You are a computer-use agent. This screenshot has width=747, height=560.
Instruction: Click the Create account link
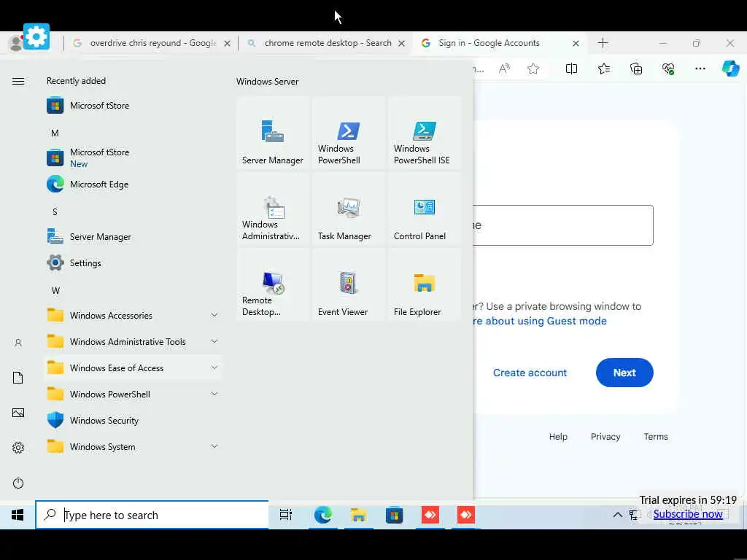[x=530, y=373]
